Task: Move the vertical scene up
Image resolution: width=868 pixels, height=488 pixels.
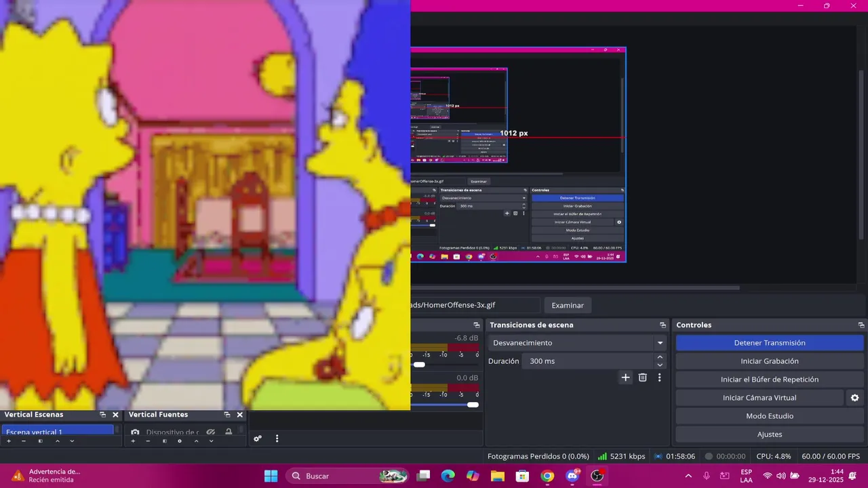Action: coord(57,441)
